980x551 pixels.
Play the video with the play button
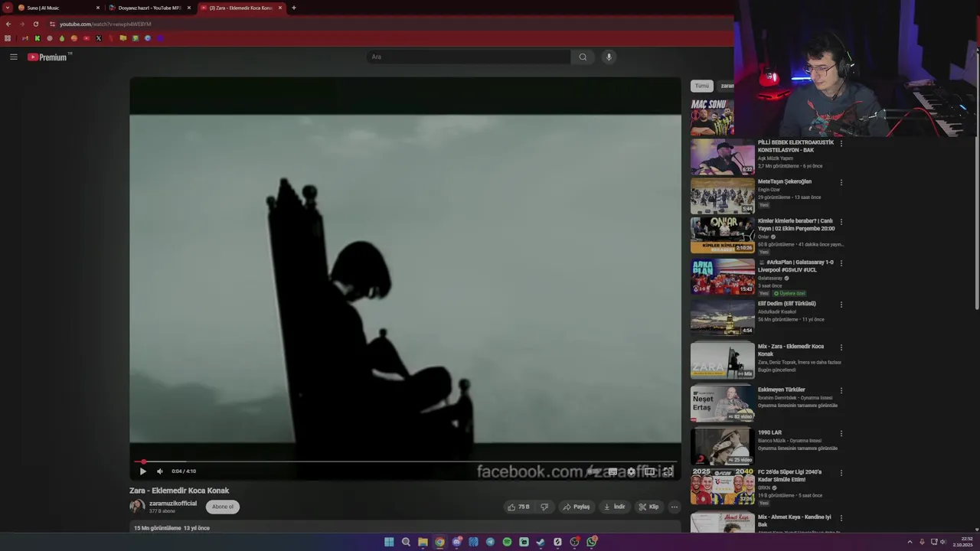(142, 471)
